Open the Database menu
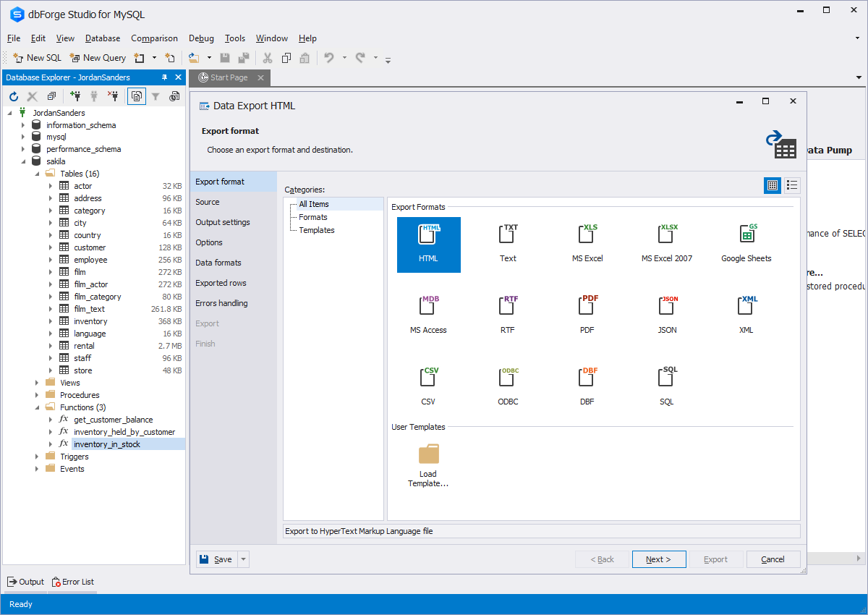 point(103,38)
